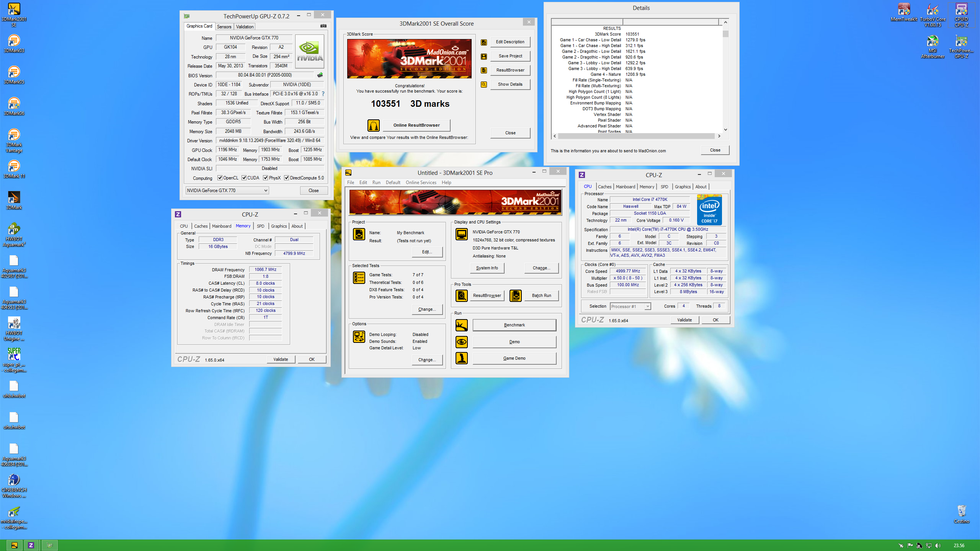The image size is (980, 551).
Task: Click the Show Details magnifier icon
Action: (484, 85)
